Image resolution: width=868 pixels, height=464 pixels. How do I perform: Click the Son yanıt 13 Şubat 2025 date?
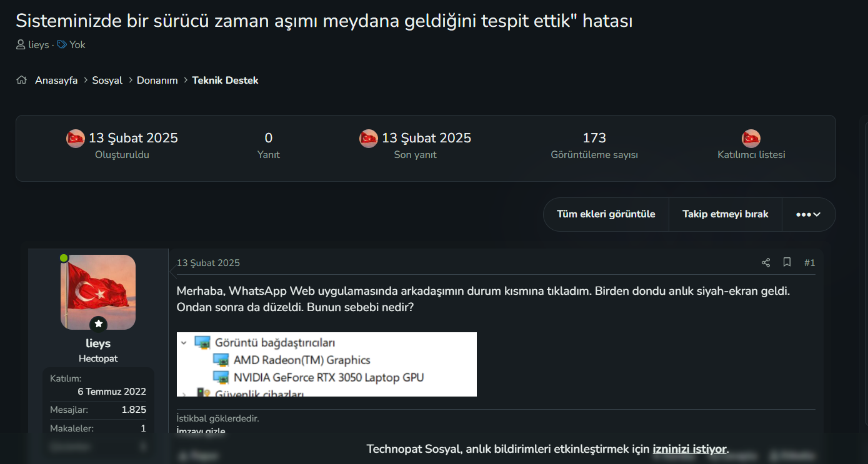coord(426,138)
